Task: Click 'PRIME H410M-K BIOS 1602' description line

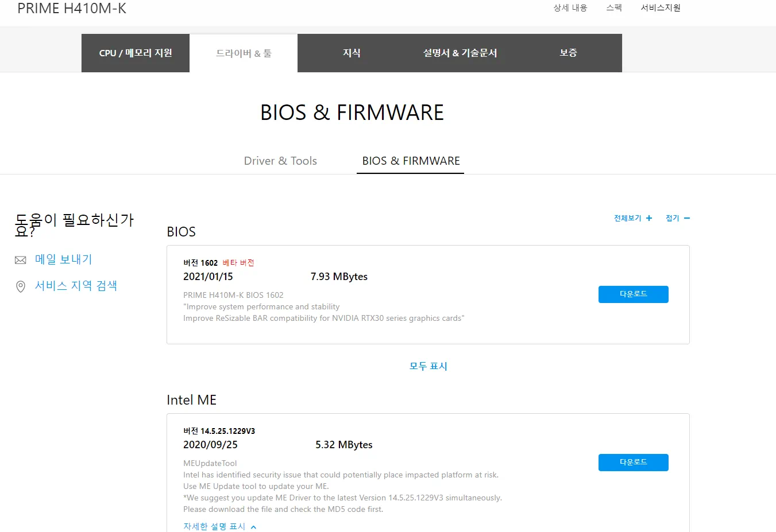Action: click(x=233, y=295)
